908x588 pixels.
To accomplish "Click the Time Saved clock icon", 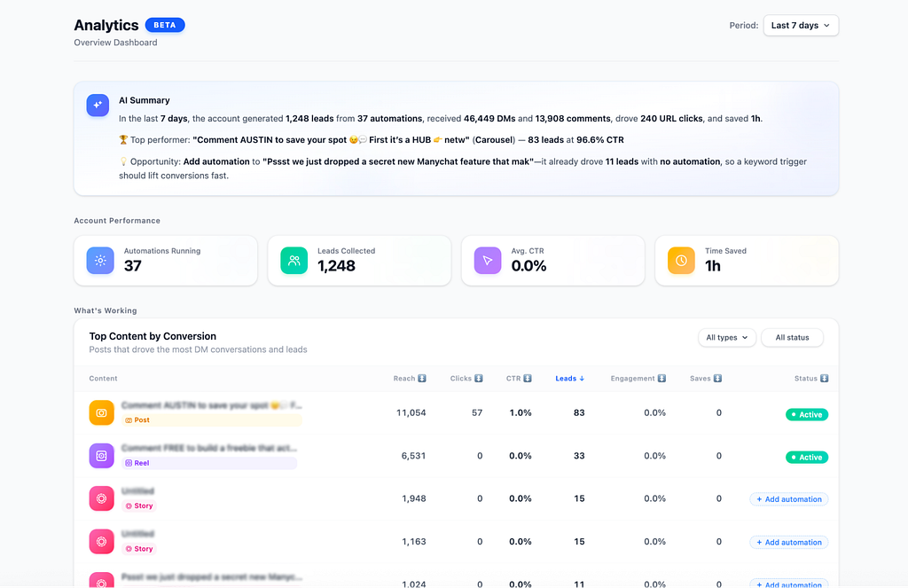I will click(x=681, y=261).
